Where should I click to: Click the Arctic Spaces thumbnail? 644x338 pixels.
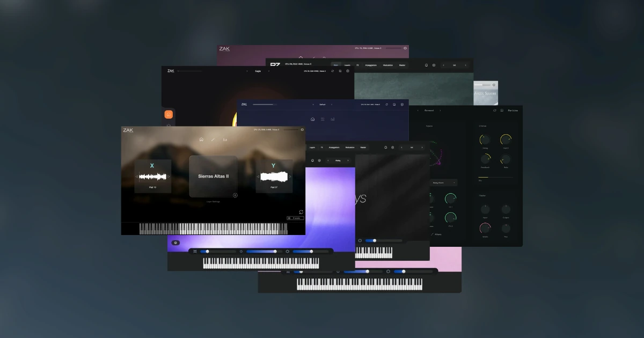pyautogui.click(x=485, y=92)
